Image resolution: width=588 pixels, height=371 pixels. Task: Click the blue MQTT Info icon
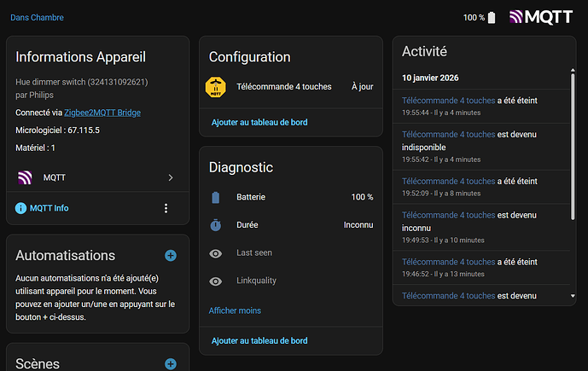pos(21,208)
